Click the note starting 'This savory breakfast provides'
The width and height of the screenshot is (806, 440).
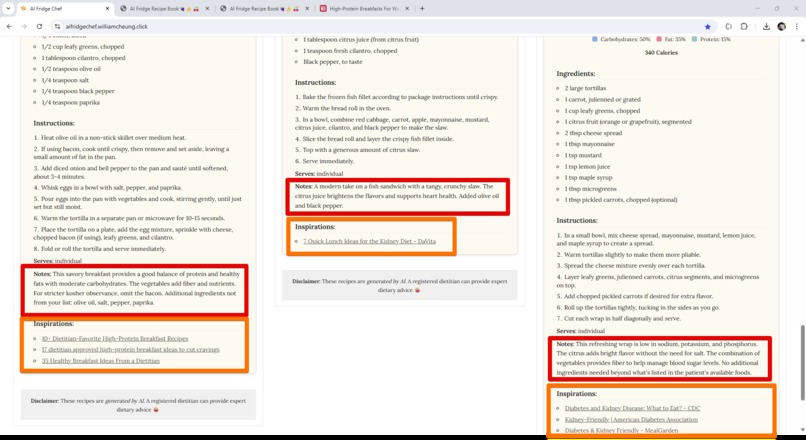[x=135, y=288]
